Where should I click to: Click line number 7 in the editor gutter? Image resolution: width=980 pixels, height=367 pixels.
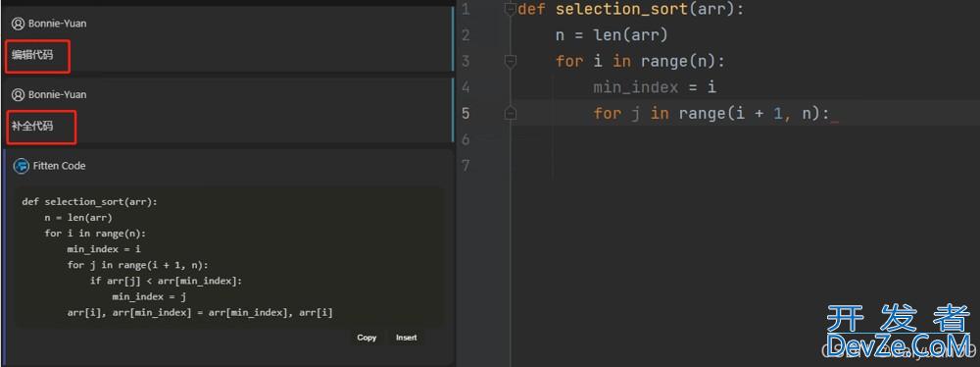465,165
